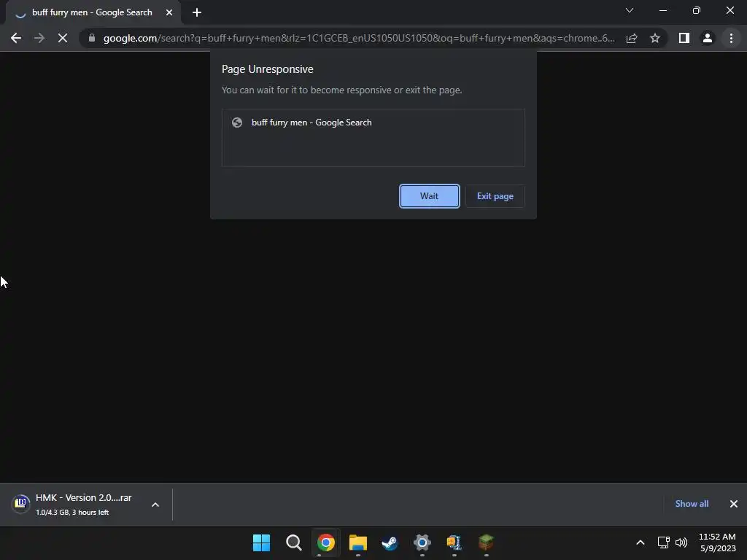
Task: Open the Chrome side panel
Action: [x=684, y=38]
